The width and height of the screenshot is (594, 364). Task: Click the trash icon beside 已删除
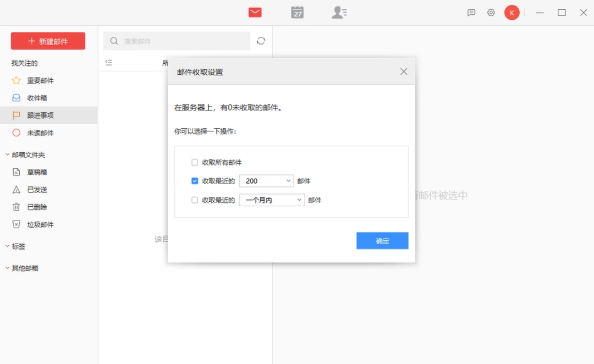point(16,207)
